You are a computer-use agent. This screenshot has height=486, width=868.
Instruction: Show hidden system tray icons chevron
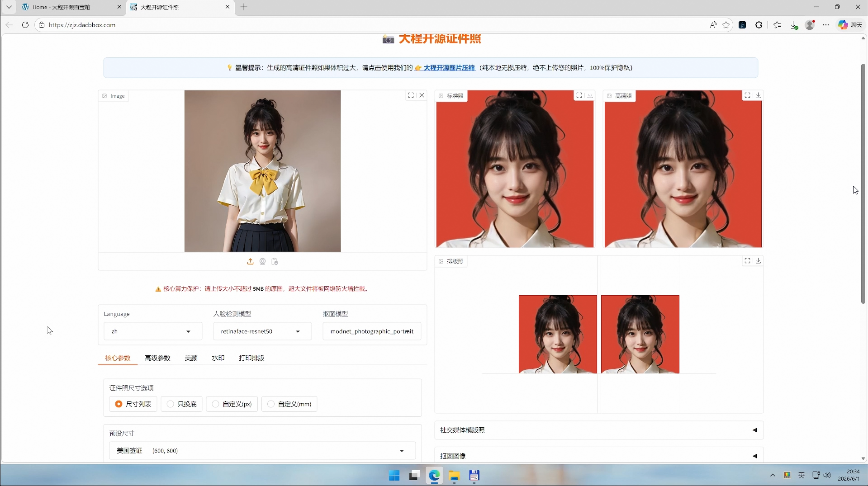[x=773, y=475]
